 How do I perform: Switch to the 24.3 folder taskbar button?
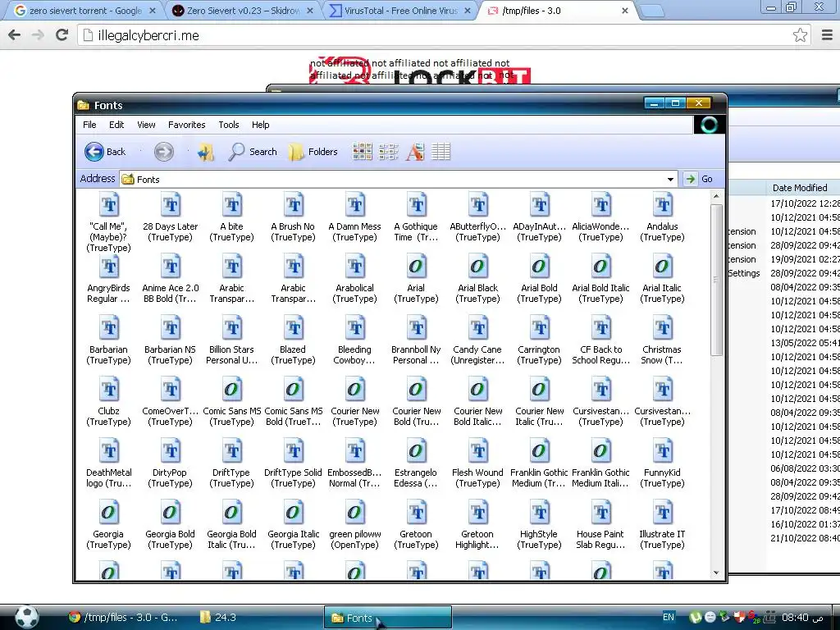(x=218, y=617)
